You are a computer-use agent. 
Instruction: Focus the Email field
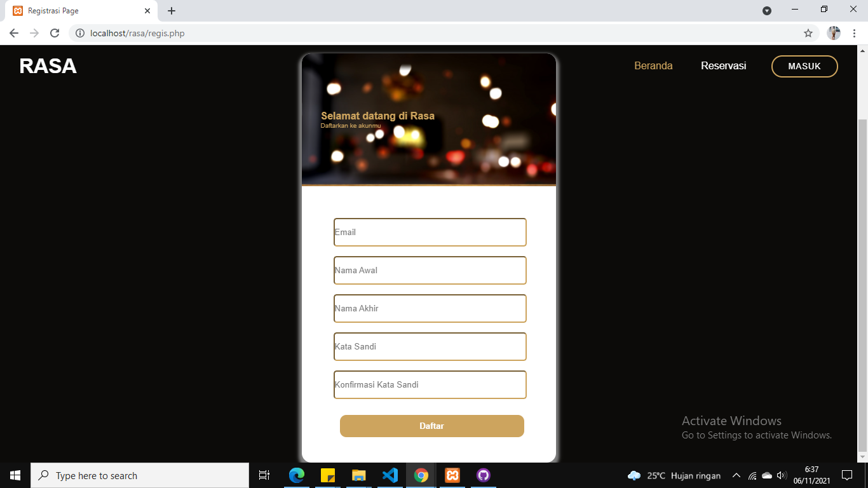point(430,232)
